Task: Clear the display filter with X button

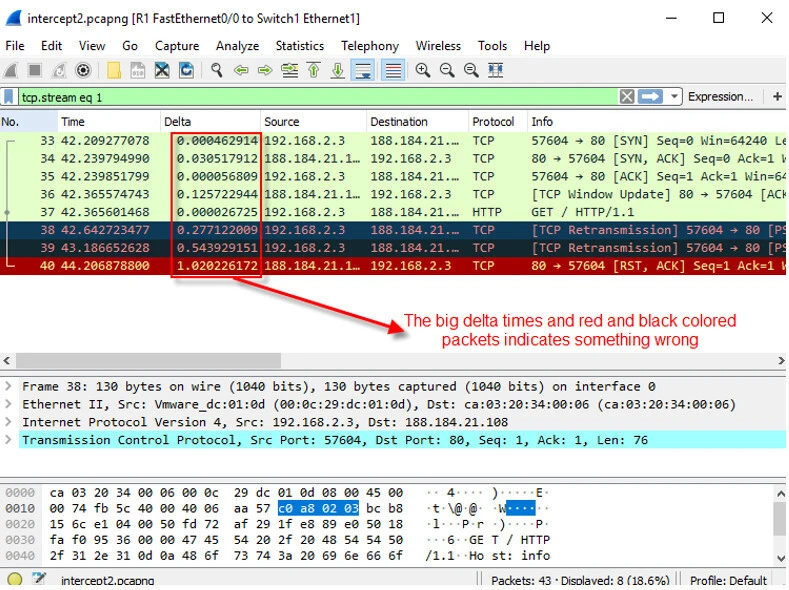Action: coord(626,97)
